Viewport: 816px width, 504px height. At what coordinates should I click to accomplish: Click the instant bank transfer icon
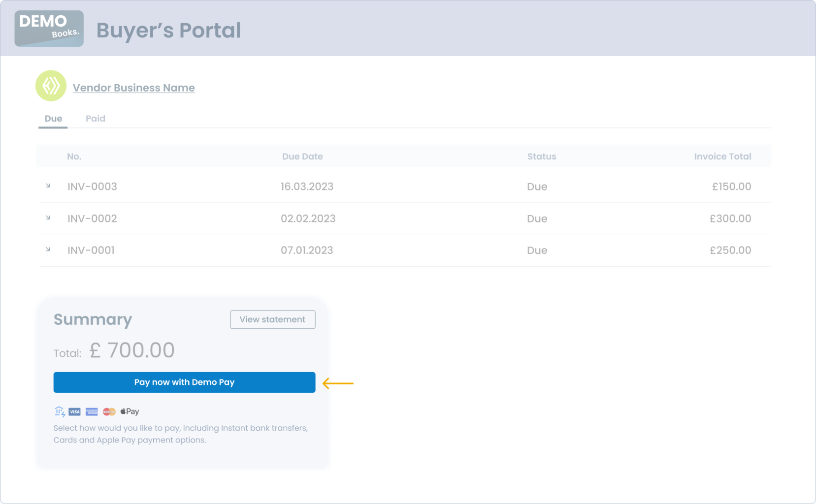[60, 411]
